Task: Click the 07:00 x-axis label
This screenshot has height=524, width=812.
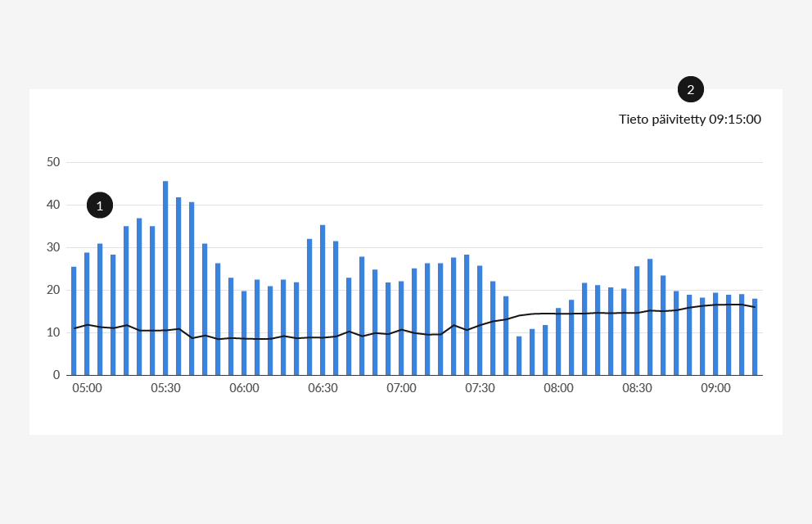Action: click(401, 388)
